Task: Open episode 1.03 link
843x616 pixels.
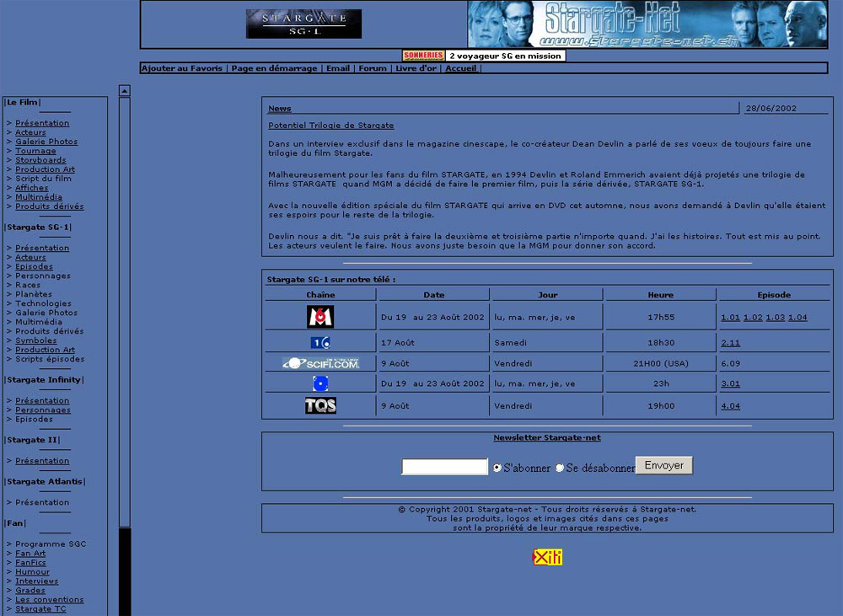Action: click(x=776, y=317)
